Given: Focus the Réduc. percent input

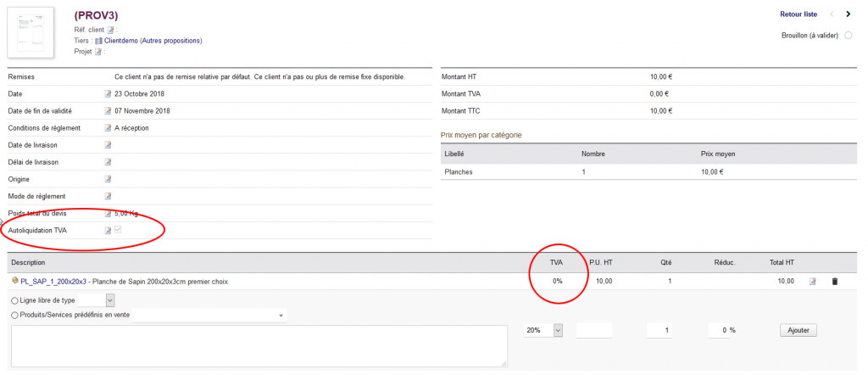Looking at the screenshot, I should (719, 330).
